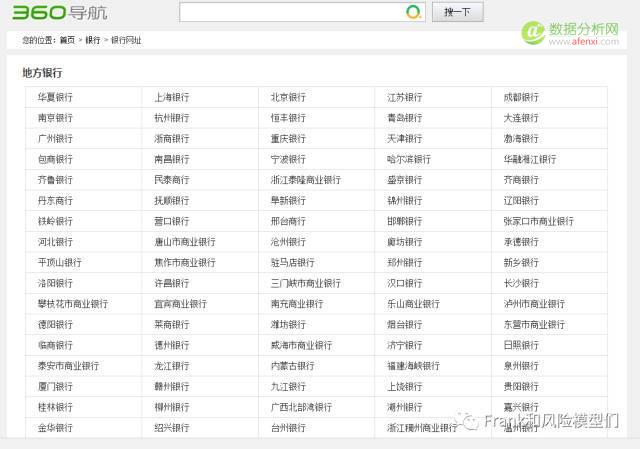Open 驻马店银行 link

pos(293,262)
